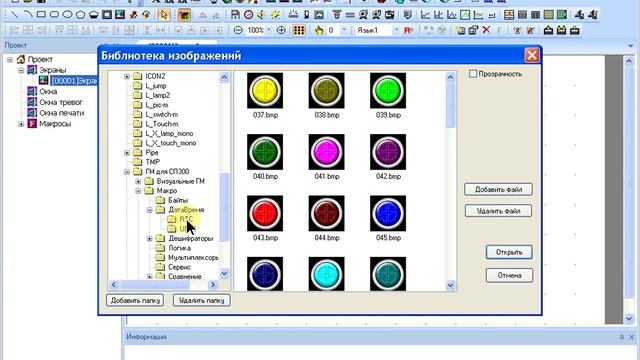Insert a line trend chart icon
This screenshot has height=360, width=640.
pyautogui.click(x=425, y=15)
